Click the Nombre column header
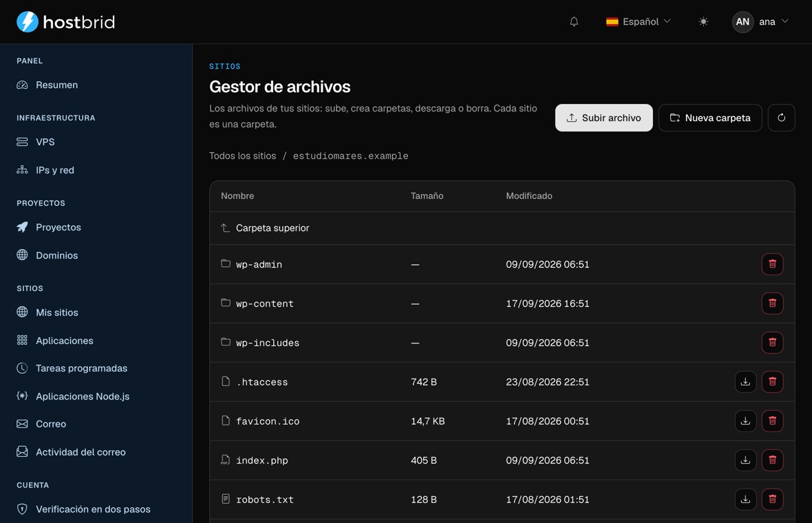Image resolution: width=812 pixels, height=523 pixels. [x=237, y=195]
